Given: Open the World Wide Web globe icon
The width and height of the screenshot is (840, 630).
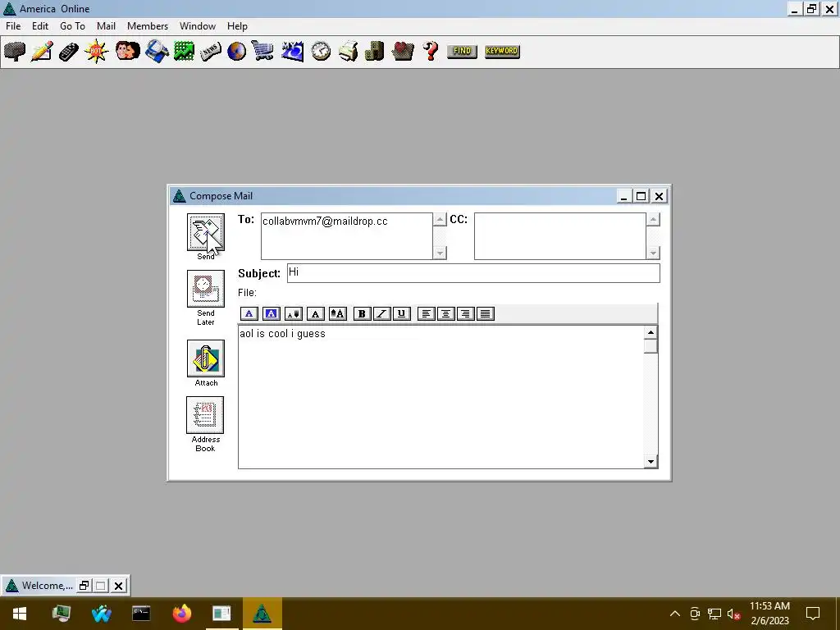Looking at the screenshot, I should 236,52.
